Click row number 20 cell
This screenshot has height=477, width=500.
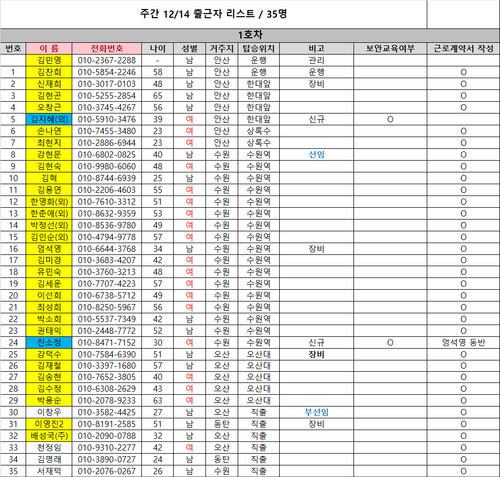[13, 295]
